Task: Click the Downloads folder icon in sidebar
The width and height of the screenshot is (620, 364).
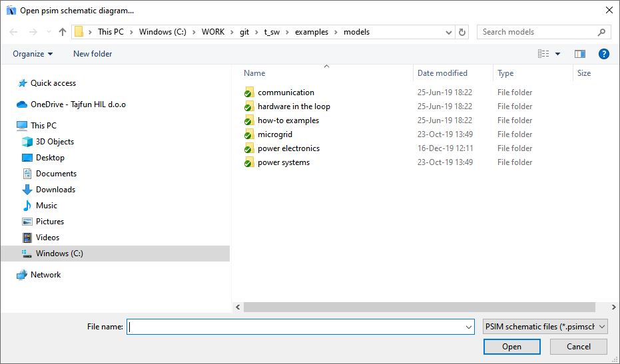Action: 27,190
